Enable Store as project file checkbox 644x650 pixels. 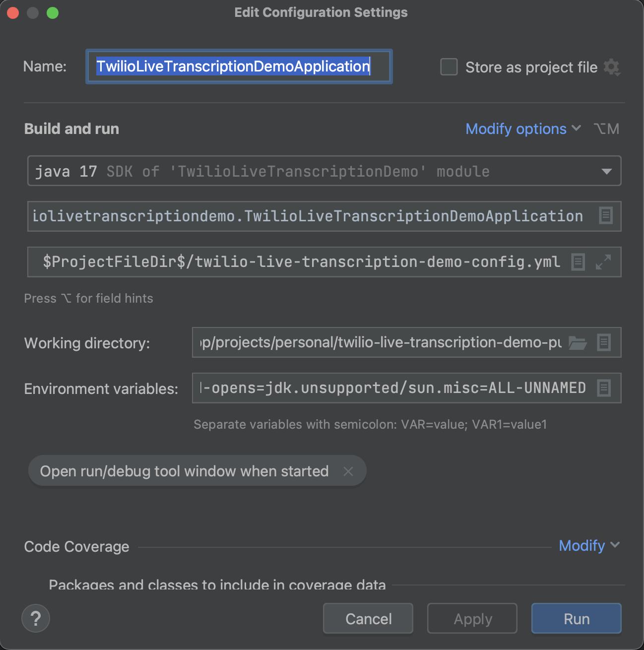449,67
